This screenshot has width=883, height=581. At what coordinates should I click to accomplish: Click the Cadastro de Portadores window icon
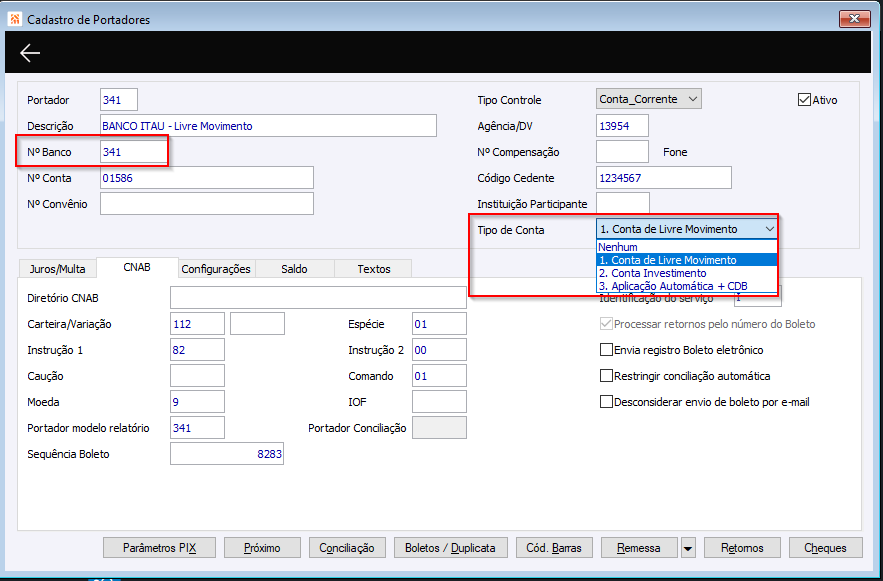[x=14, y=19]
